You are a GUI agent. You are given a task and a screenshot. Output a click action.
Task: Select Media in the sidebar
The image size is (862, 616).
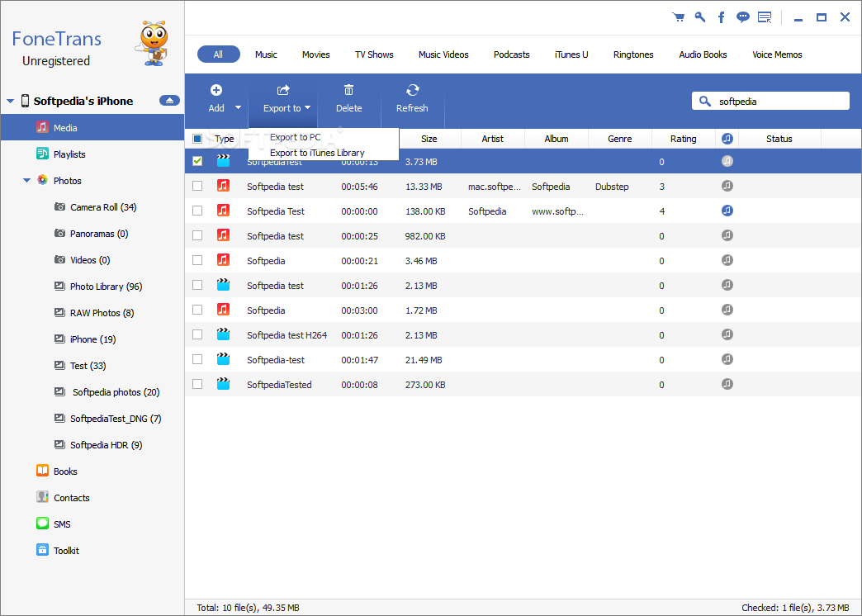click(x=92, y=128)
